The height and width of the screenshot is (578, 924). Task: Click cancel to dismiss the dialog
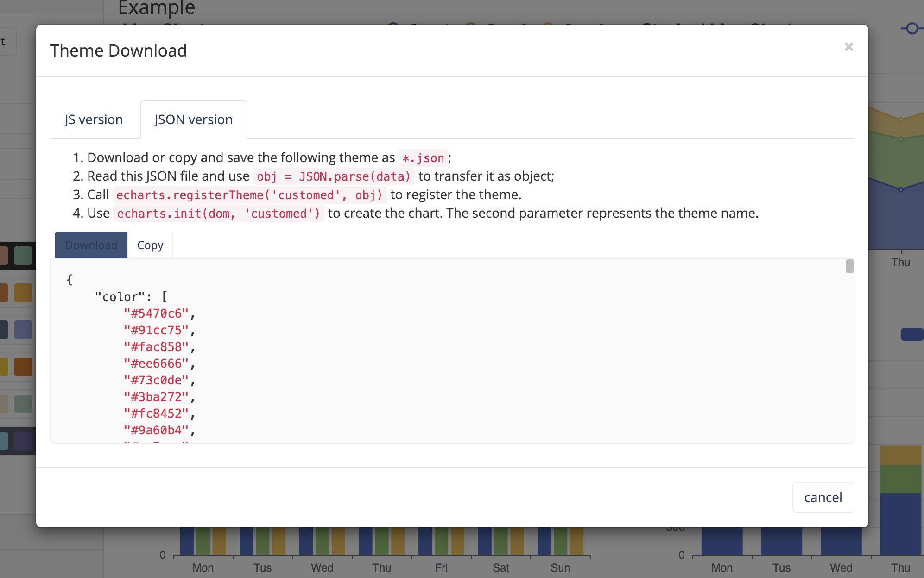click(823, 497)
